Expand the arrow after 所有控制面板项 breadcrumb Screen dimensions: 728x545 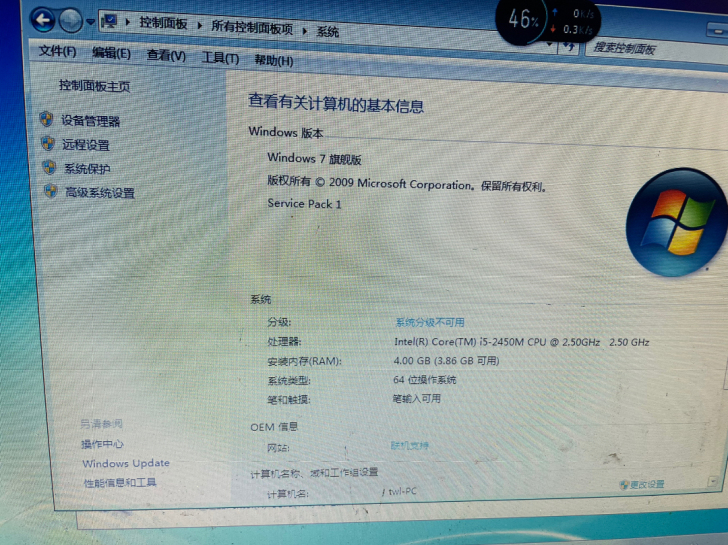pos(305,31)
